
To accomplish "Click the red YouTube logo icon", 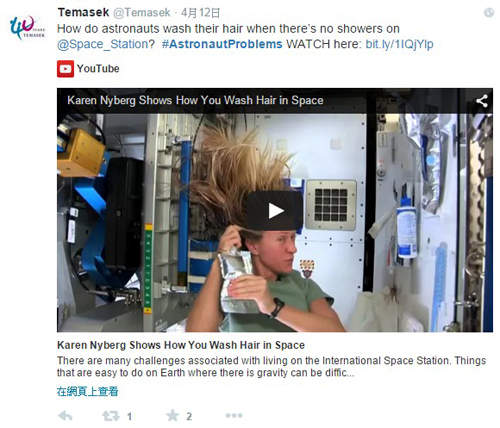I will click(x=65, y=69).
